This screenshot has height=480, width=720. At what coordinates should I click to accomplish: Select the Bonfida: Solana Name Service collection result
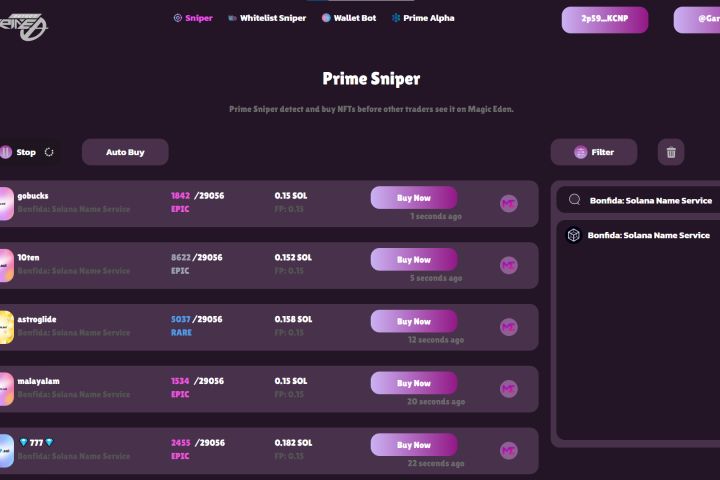pos(648,236)
